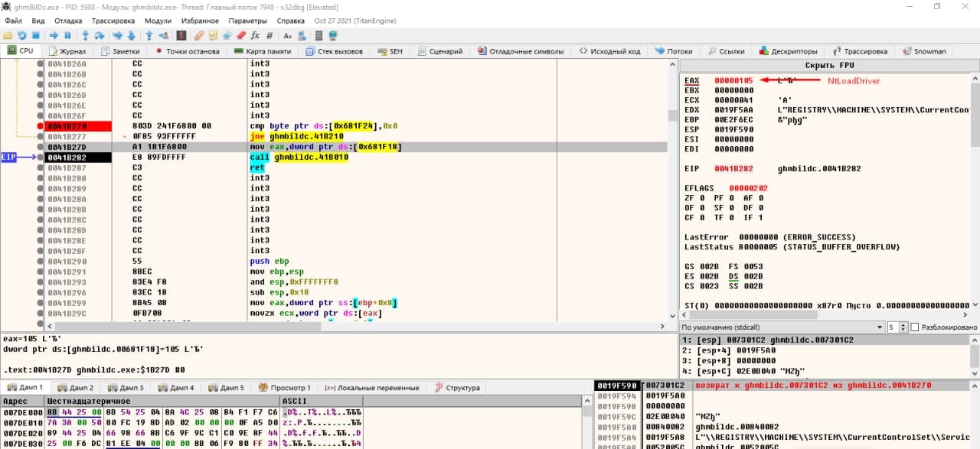This screenshot has width=980, height=449.
Task: Open the Patches bandage icon
Action: (199, 35)
